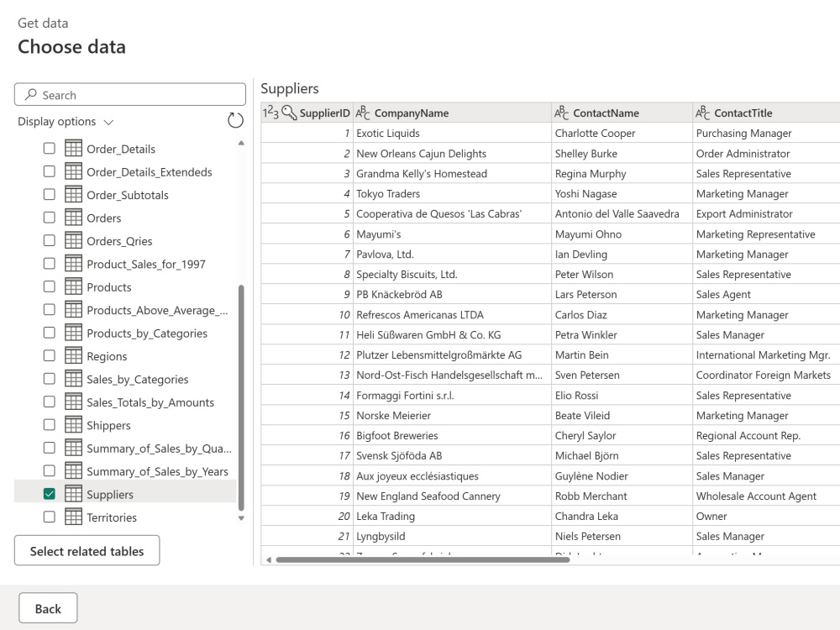Click the search magnifier icon

point(31,94)
